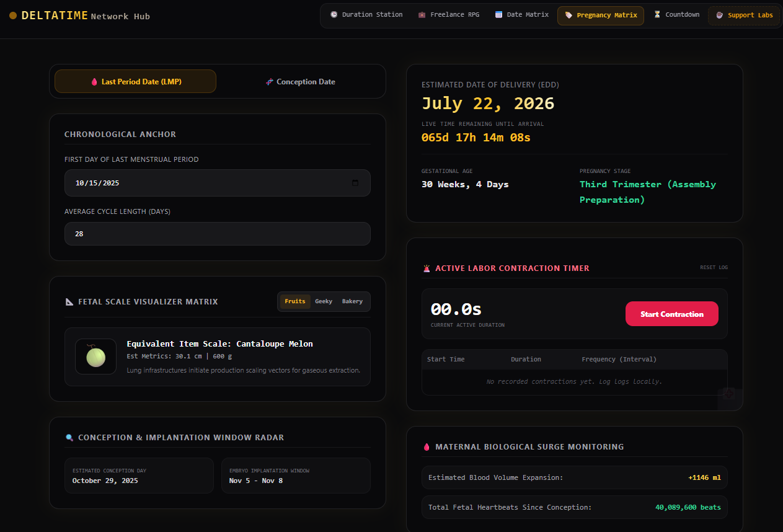Viewport: 783px width, 532px height.
Task: Click the Start Time column header
Action: click(x=446, y=359)
